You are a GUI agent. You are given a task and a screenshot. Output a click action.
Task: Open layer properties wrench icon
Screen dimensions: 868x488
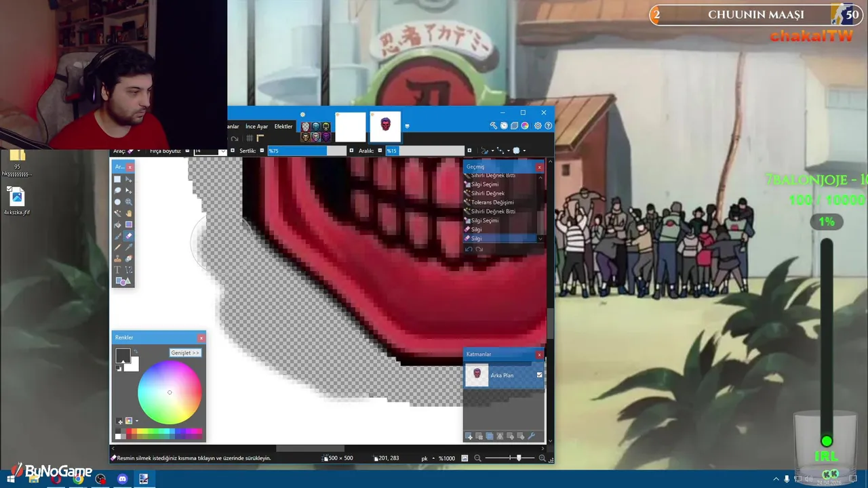(x=531, y=436)
